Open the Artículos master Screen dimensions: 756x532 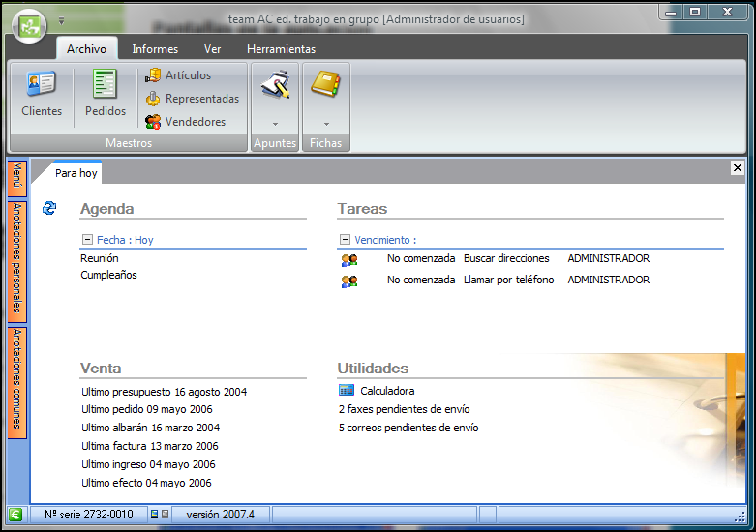(178, 75)
